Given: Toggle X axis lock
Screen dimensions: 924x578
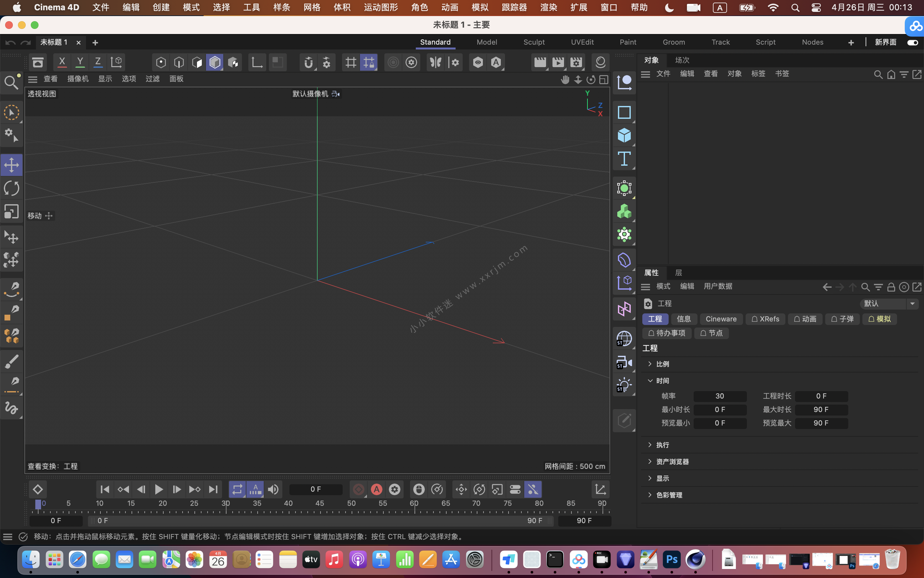Looking at the screenshot, I should [x=62, y=62].
